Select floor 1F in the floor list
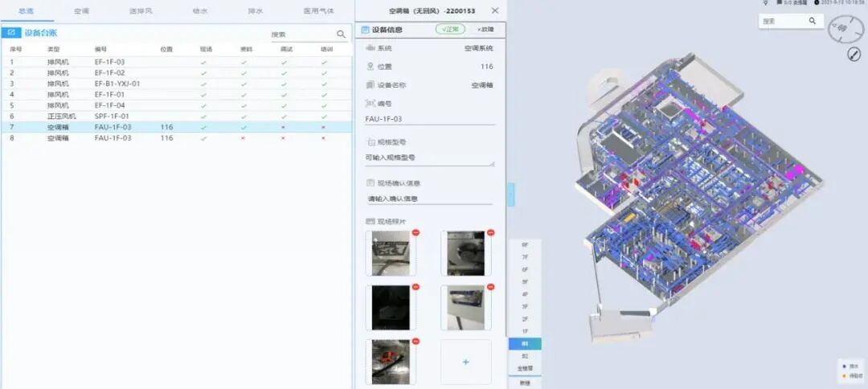Viewport: 868px width, 389px height. coord(525,331)
